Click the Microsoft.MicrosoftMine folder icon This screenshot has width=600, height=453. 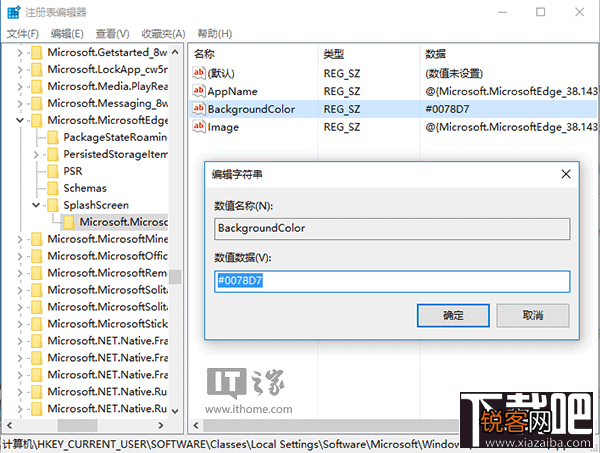37,239
